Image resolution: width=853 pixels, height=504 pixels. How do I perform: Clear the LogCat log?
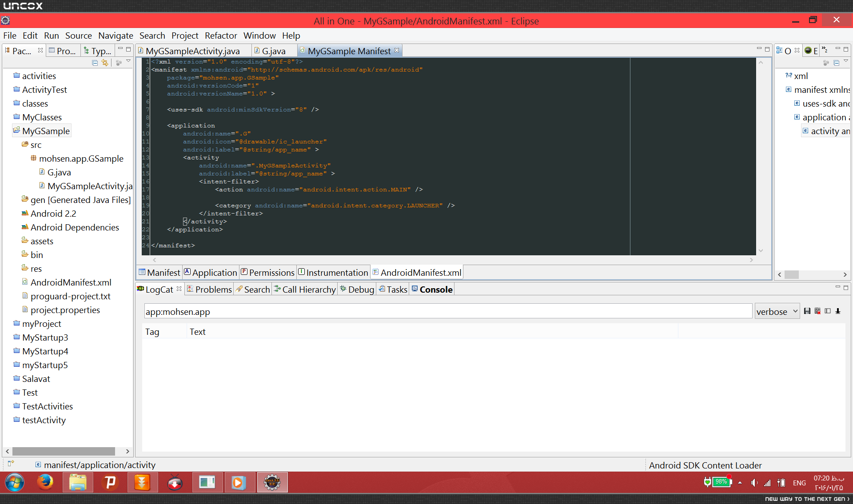[817, 311]
